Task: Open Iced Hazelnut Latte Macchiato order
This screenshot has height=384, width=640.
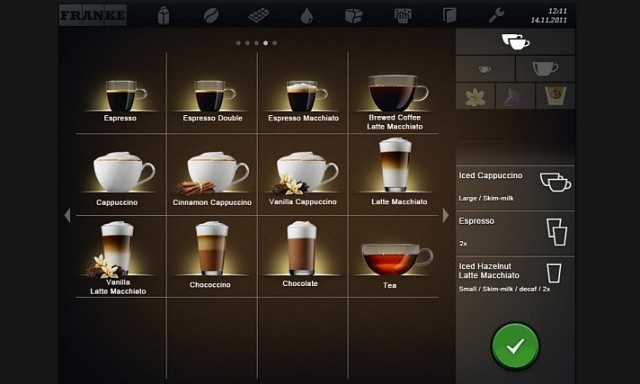Action: [515, 277]
